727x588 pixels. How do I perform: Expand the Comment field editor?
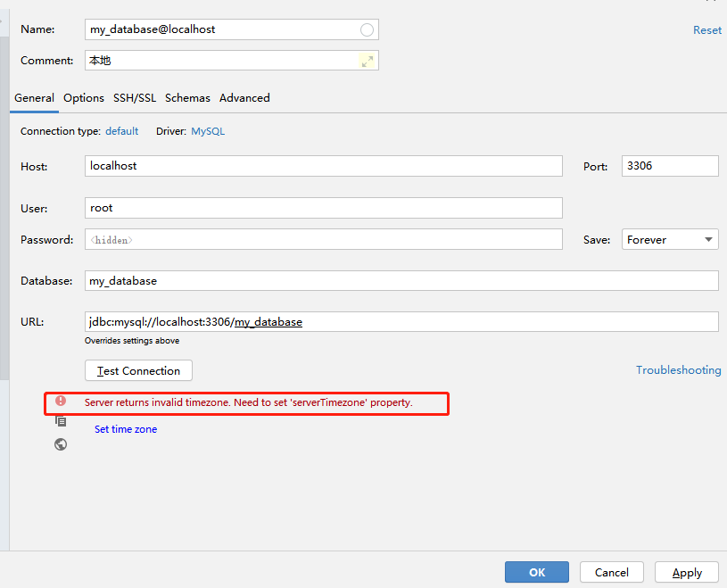pos(368,61)
